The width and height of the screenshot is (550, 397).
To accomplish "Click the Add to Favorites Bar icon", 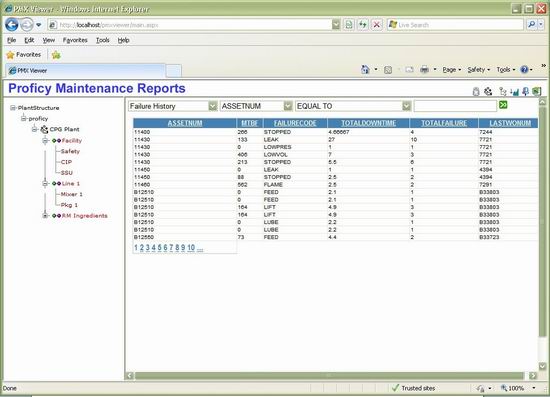I will [56, 55].
